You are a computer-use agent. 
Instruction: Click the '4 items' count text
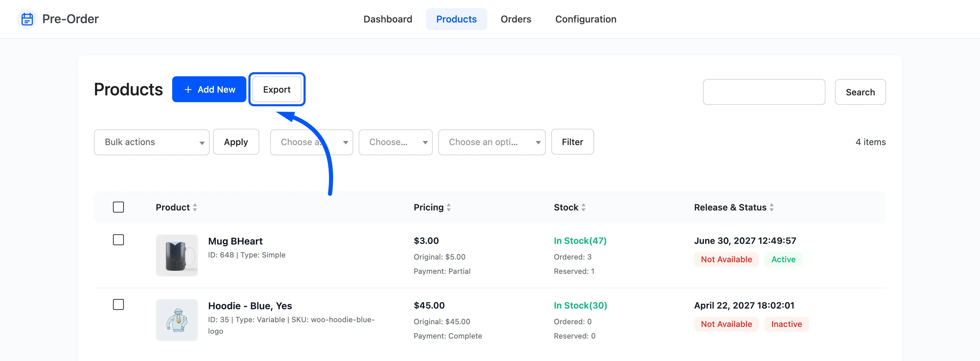click(x=870, y=142)
